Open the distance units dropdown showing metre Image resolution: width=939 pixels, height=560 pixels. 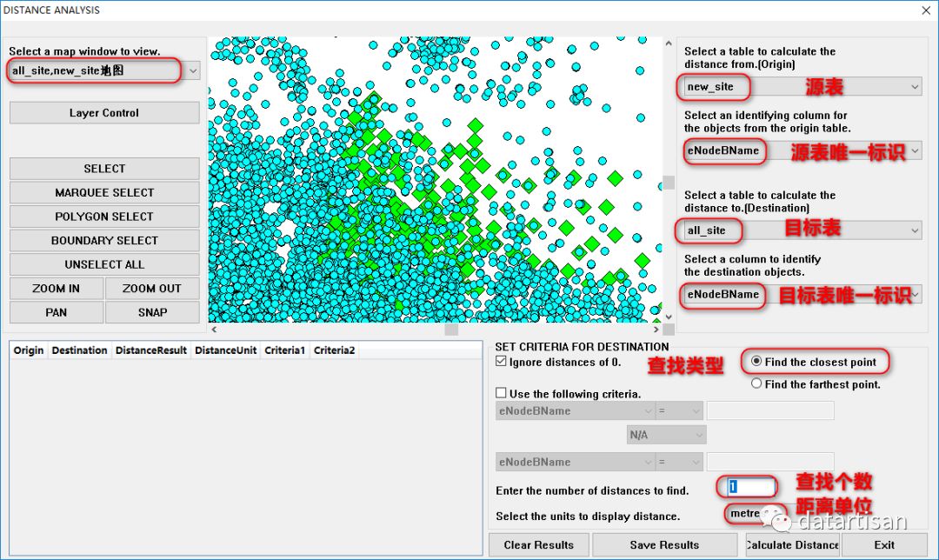[756, 513]
